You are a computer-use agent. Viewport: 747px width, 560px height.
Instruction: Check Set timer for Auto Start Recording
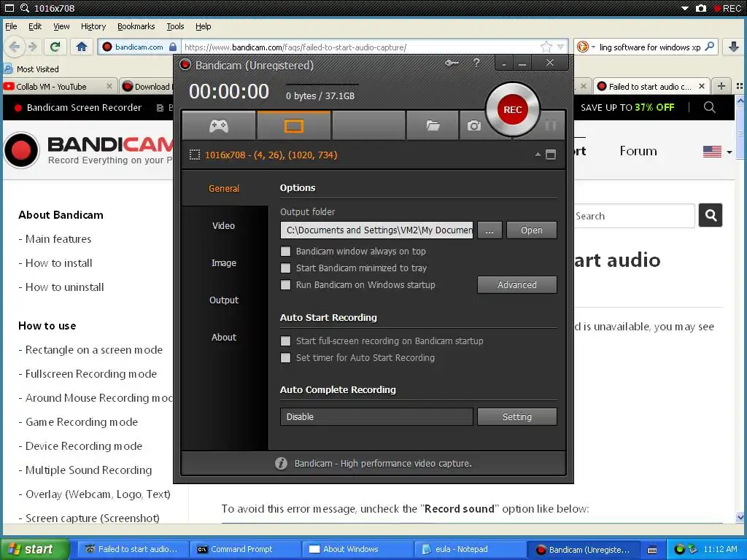285,357
